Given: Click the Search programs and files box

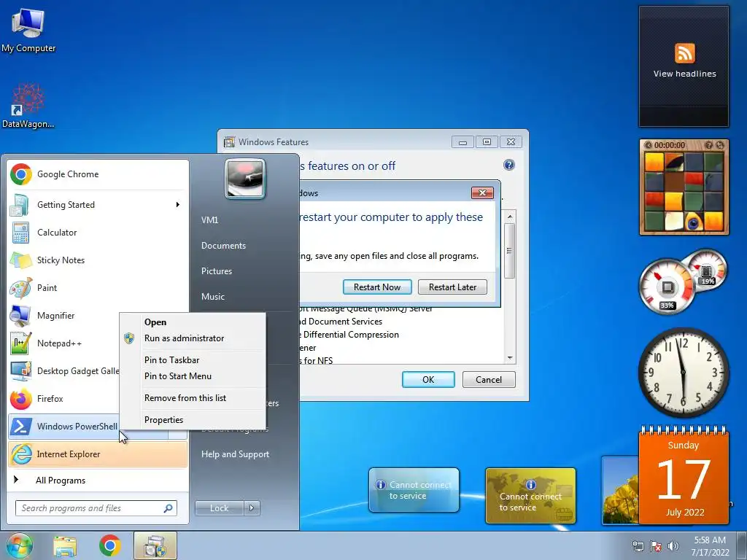Looking at the screenshot, I should tap(96, 508).
